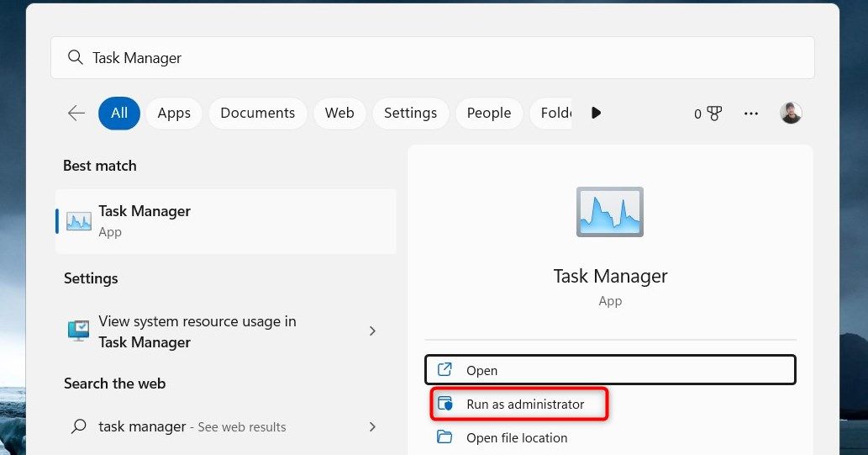Click the large Task Manager app icon
The width and height of the screenshot is (868, 455).
coord(610,212)
